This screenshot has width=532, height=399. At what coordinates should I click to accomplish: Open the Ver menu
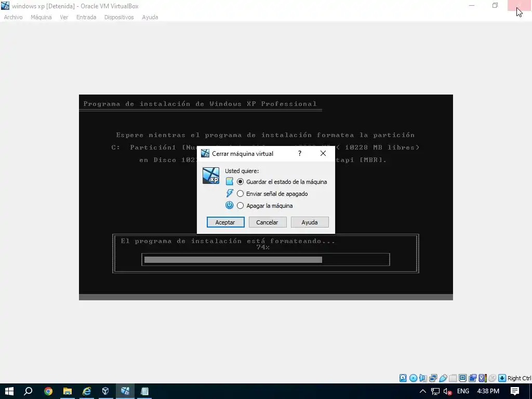64,17
